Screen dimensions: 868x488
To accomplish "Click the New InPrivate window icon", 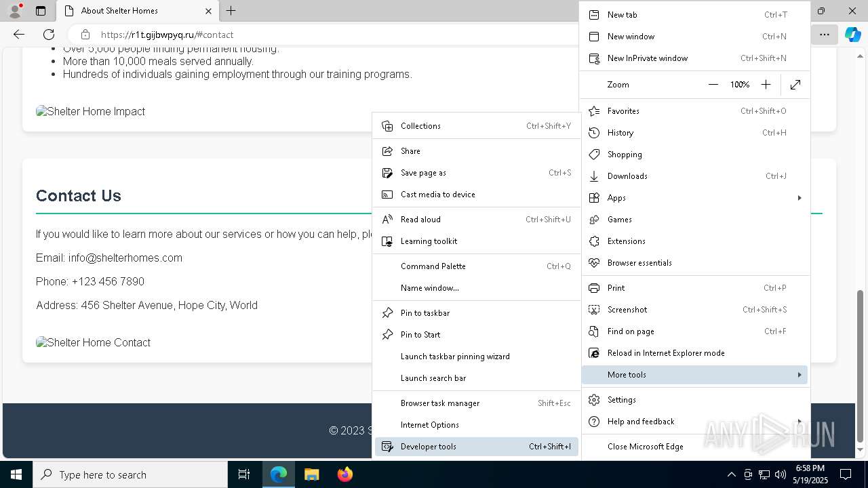I will tap(594, 58).
